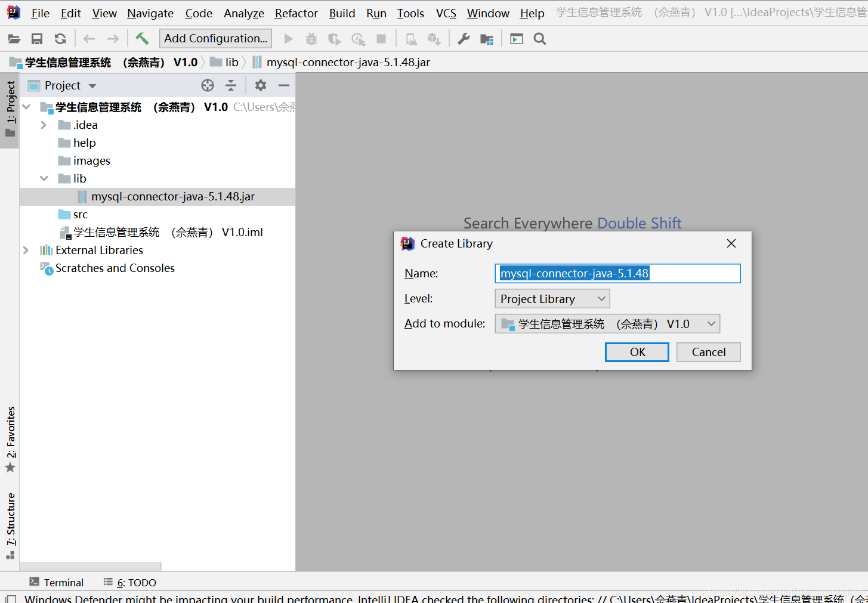Click Add Configuration... button

coord(215,39)
